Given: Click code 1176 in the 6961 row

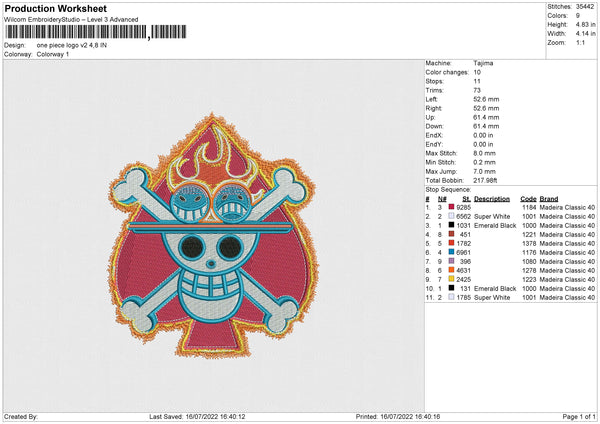Looking at the screenshot, I should tap(529, 252).
